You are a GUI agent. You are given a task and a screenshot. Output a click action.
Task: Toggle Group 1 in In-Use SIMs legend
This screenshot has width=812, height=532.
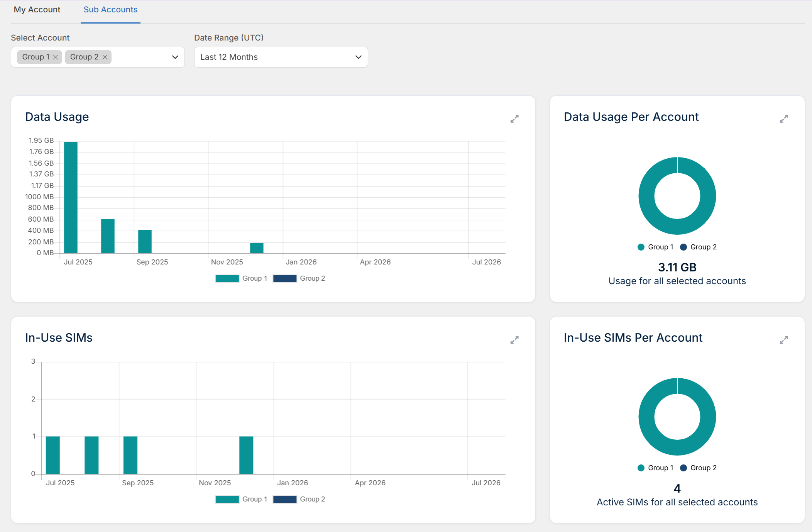(241, 499)
